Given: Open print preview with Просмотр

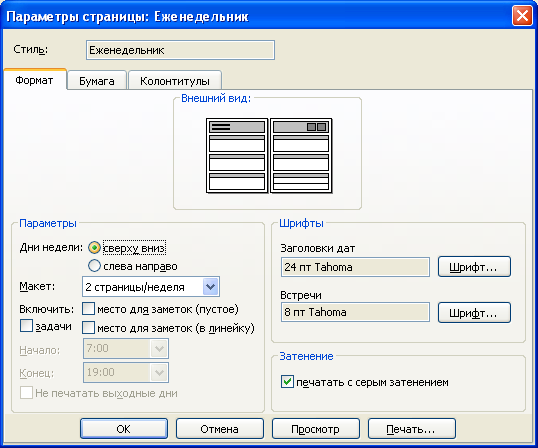Looking at the screenshot, I should (316, 428).
